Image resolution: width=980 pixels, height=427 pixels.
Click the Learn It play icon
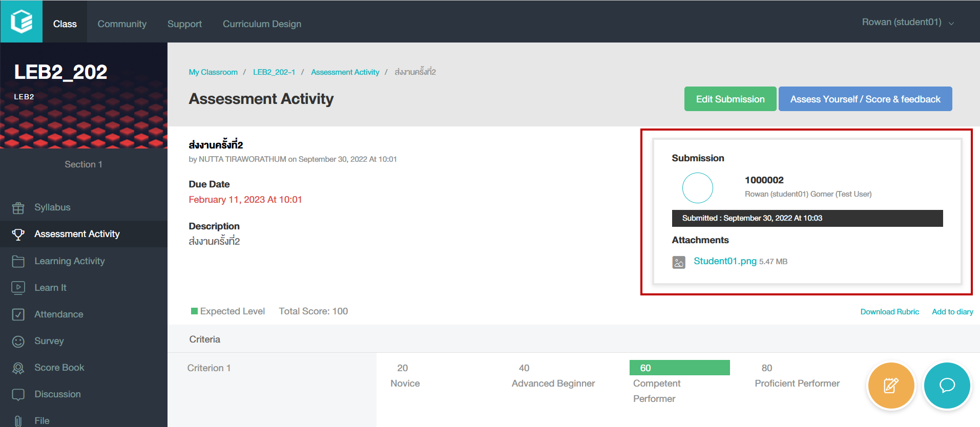pos(18,288)
